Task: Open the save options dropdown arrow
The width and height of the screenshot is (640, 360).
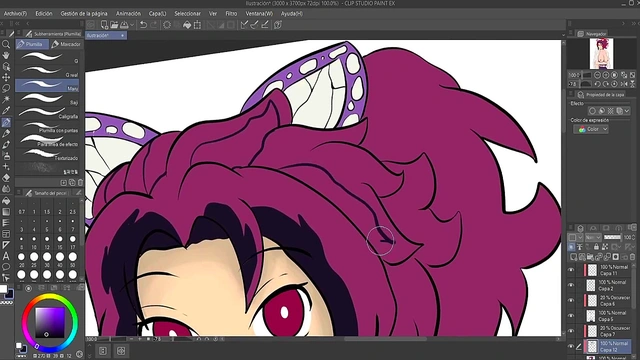Action: (132, 25)
